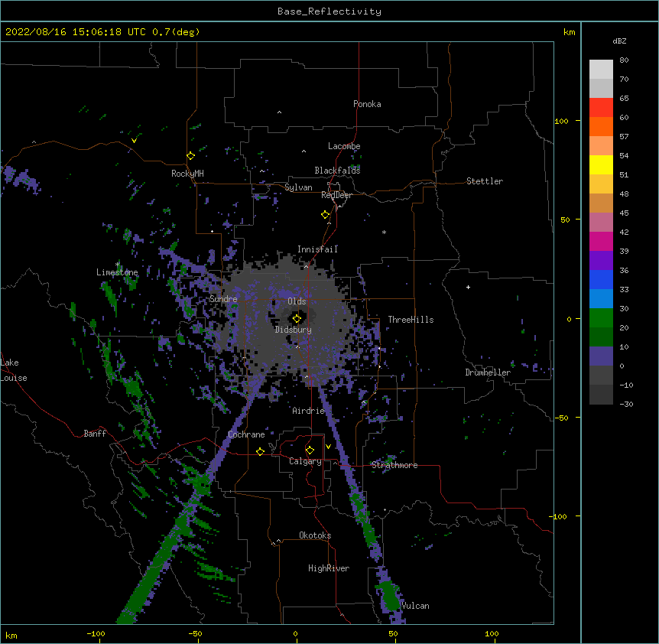Click the Okotoks town label

(x=315, y=535)
